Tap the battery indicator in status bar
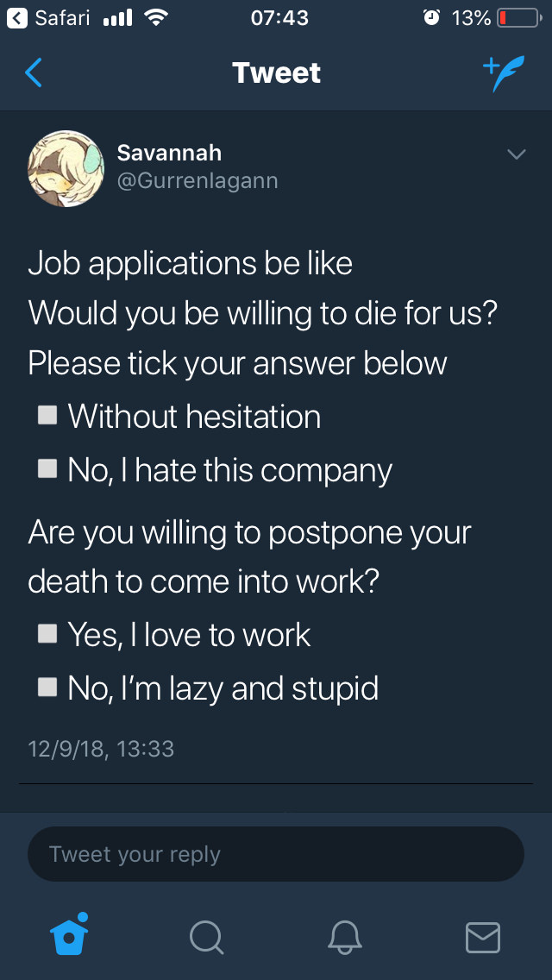Screen dimensions: 552x980 pyautogui.click(x=516, y=18)
